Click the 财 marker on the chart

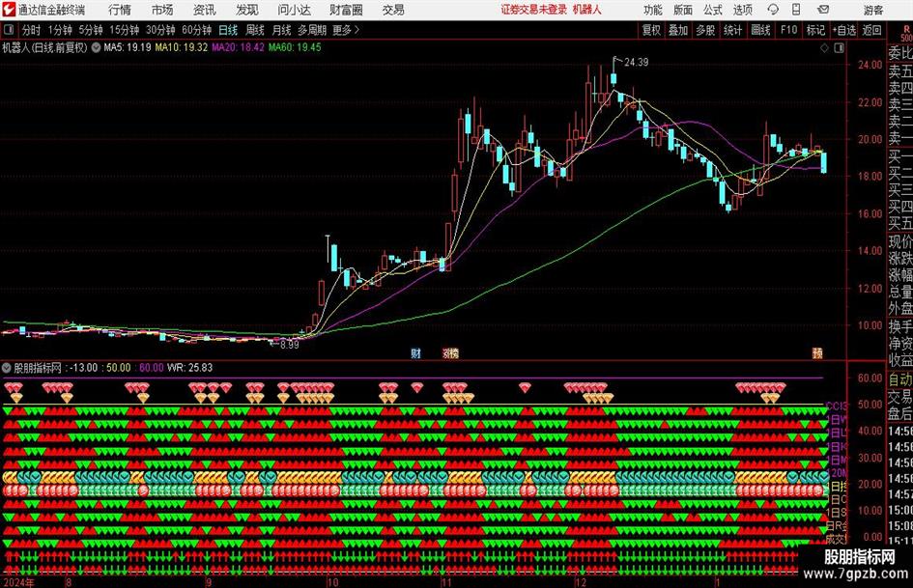tap(415, 352)
